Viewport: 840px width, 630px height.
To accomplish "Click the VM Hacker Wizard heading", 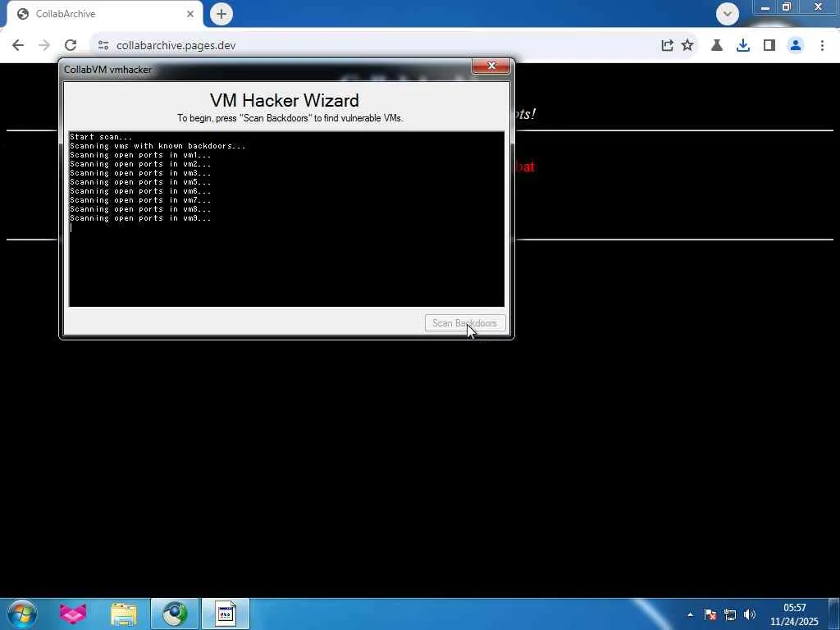I will [285, 100].
